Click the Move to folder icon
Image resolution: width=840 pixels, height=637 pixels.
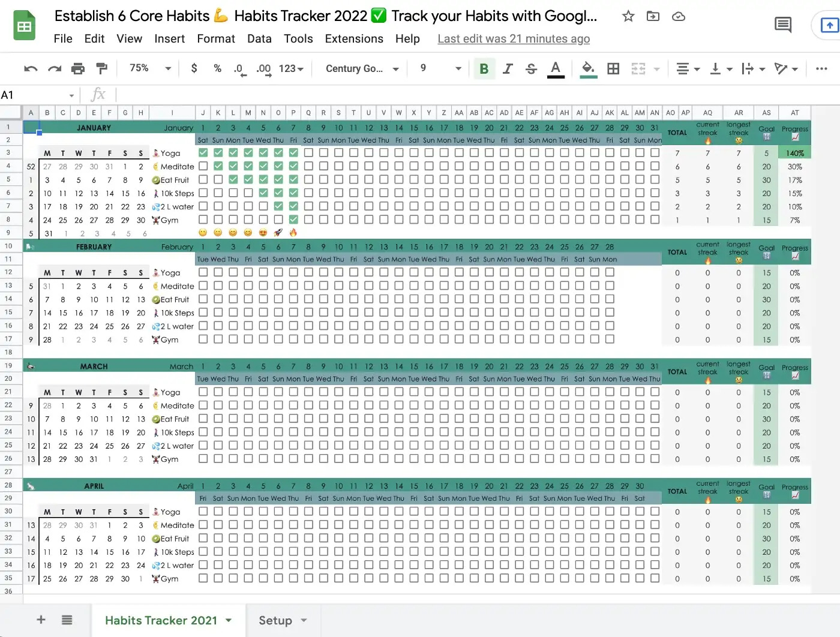point(653,16)
